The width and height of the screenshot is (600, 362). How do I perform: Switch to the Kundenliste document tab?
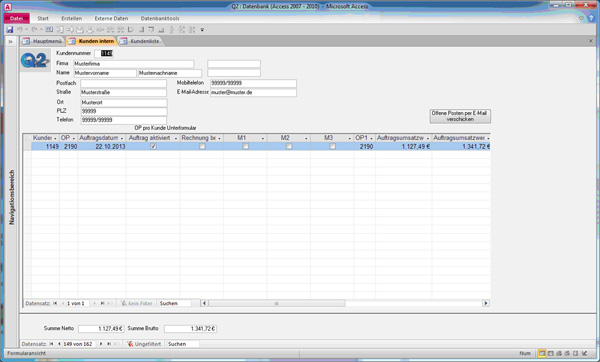[x=141, y=41]
